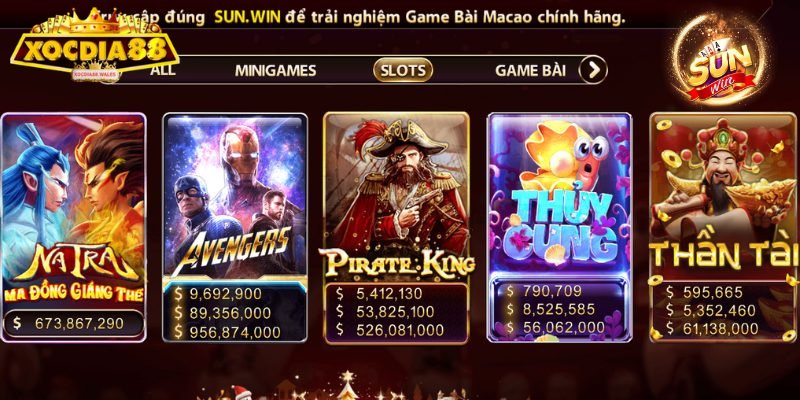The height and width of the screenshot is (400, 800).
Task: Select the SLOTS tab
Action: (403, 70)
